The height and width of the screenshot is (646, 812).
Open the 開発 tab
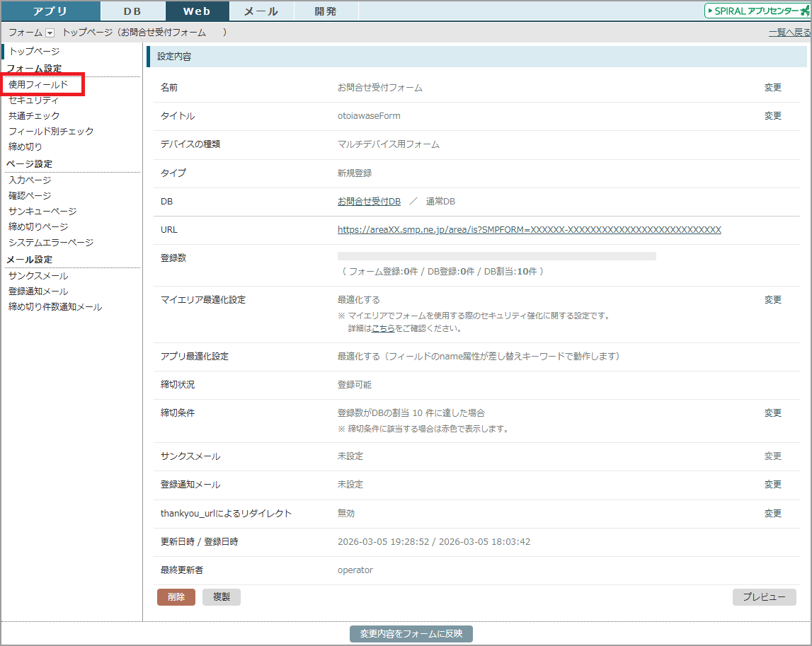tap(326, 11)
